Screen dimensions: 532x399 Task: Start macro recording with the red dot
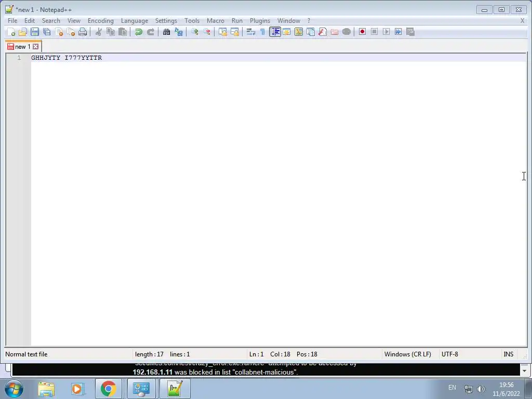pos(362,32)
